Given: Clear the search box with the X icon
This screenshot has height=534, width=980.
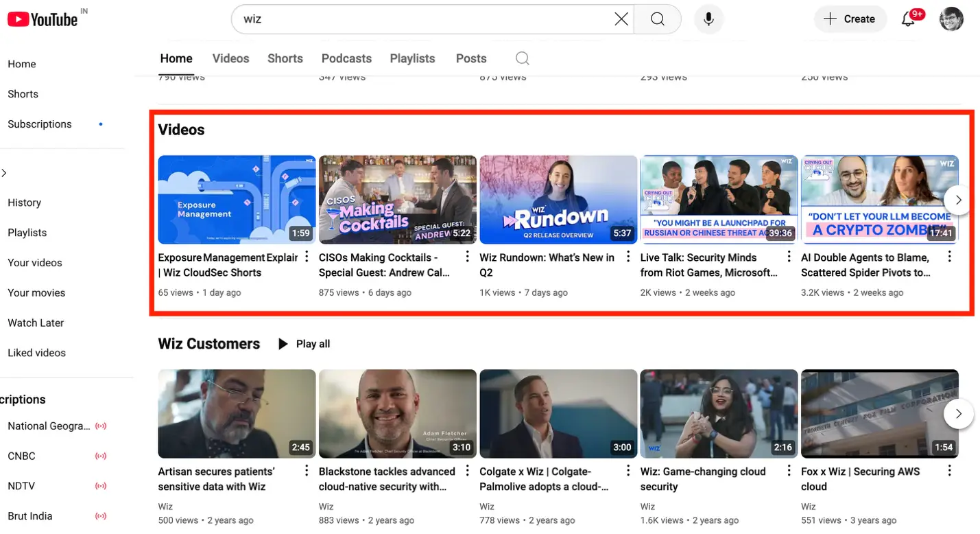Looking at the screenshot, I should (x=621, y=19).
